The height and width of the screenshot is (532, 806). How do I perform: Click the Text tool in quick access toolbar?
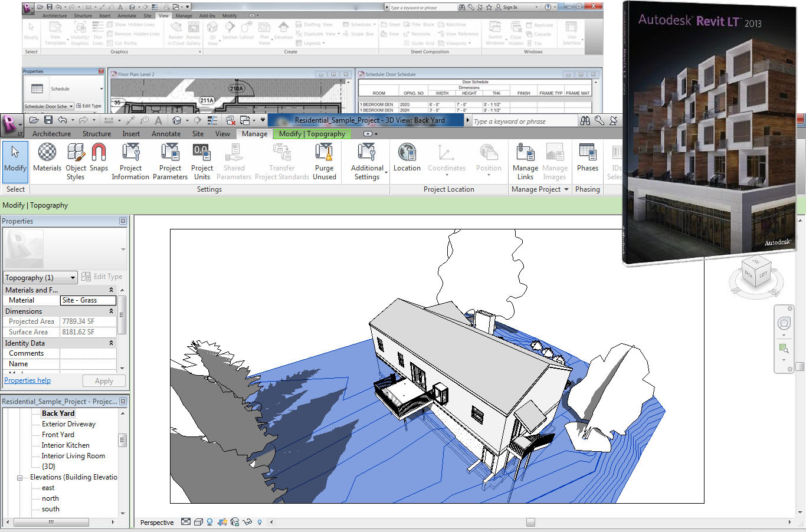(158, 120)
